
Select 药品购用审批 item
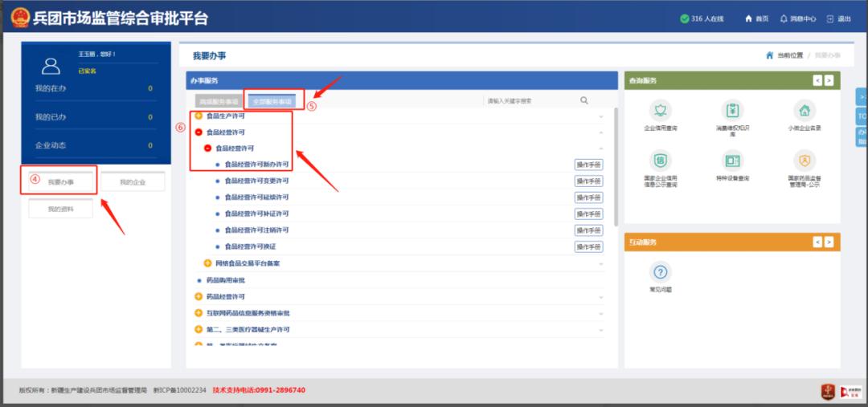[x=225, y=280]
